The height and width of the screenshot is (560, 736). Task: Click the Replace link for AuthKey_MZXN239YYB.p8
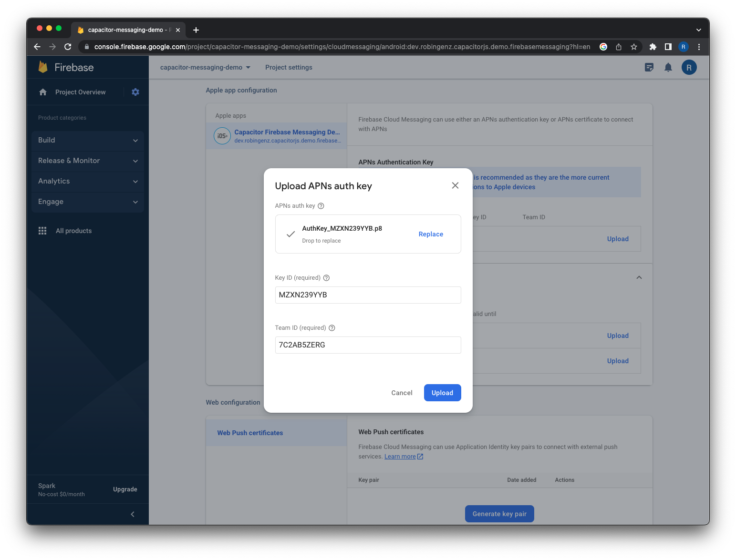coord(430,234)
